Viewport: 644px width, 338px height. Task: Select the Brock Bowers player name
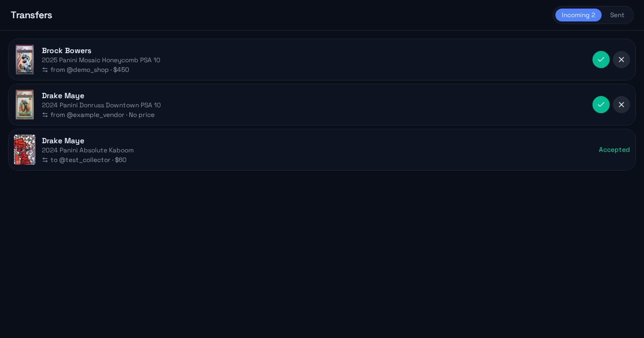[67, 50]
